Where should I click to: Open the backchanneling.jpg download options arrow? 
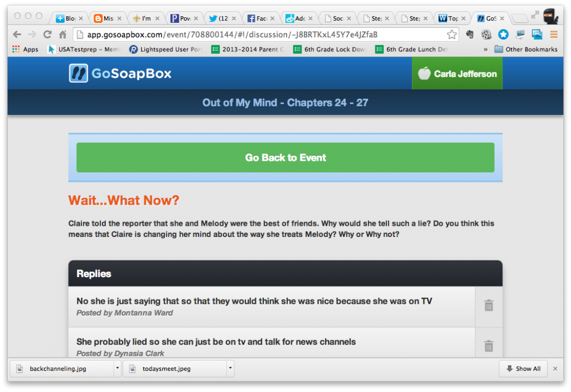[117, 369]
